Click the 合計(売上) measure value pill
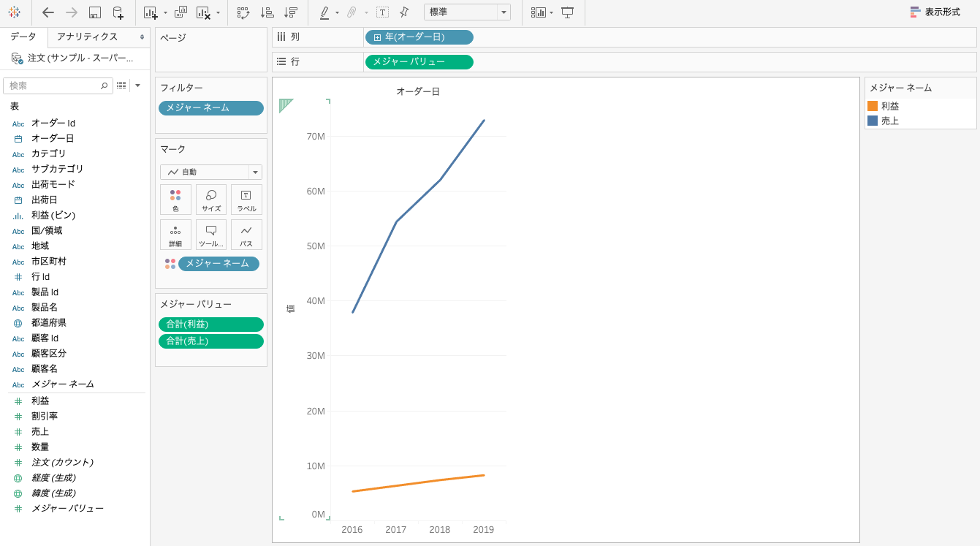This screenshot has width=980, height=546. [x=211, y=341]
